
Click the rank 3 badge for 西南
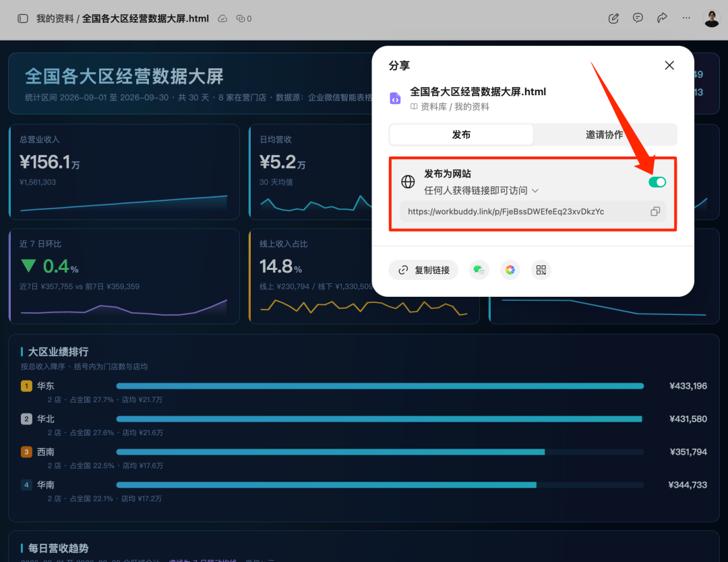pos(26,452)
